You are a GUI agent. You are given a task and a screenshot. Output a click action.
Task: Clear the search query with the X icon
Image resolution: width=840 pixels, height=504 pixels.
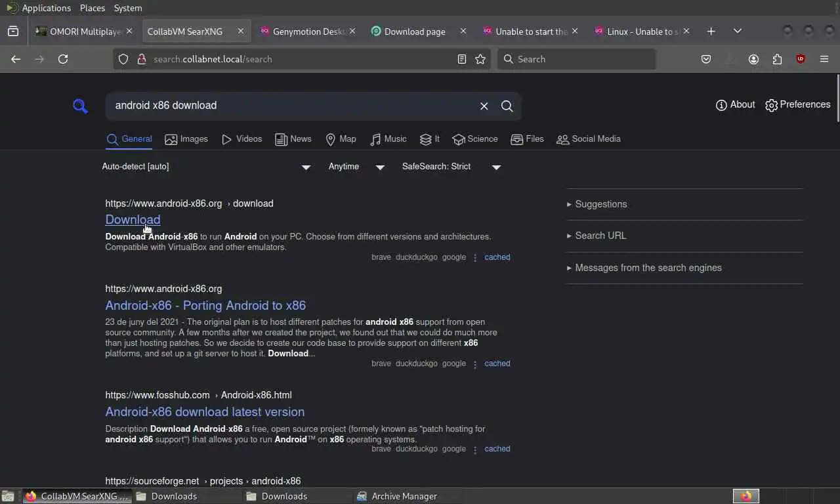[x=484, y=106]
